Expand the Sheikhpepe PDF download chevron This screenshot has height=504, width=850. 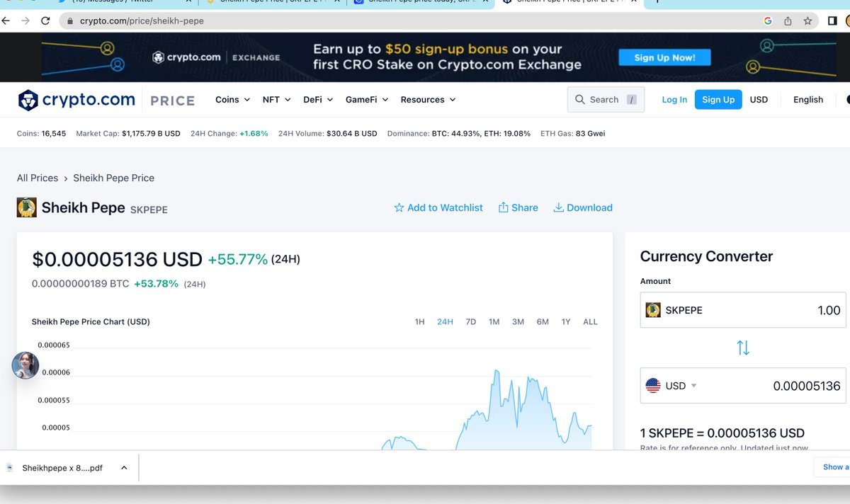point(123,468)
